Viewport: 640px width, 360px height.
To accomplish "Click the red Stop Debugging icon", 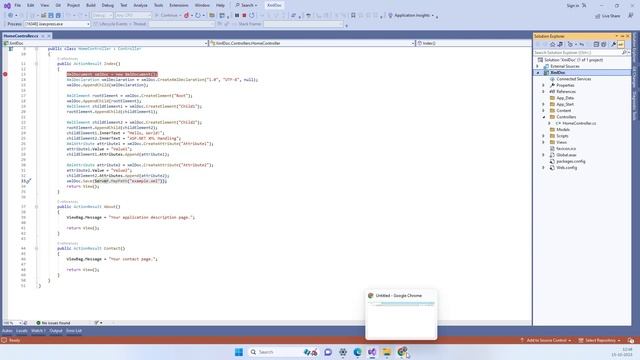I will (x=244, y=15).
